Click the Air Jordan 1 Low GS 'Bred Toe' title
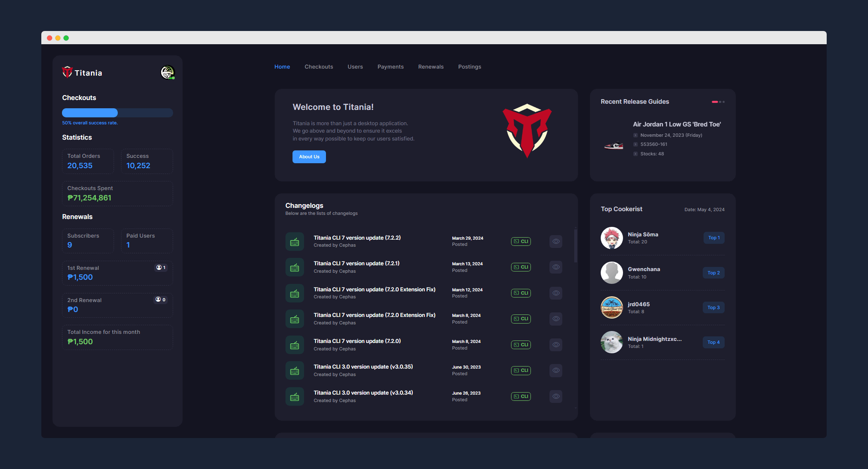Image resolution: width=868 pixels, height=469 pixels. pyautogui.click(x=677, y=124)
